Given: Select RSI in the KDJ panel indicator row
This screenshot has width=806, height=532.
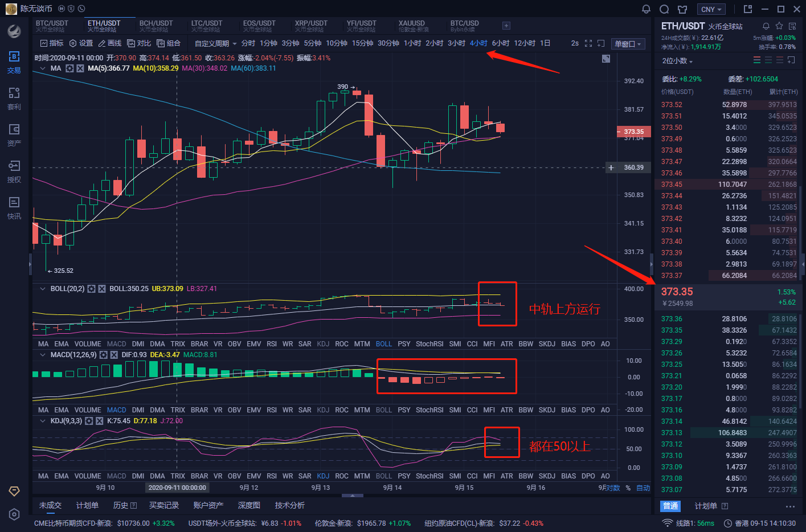Looking at the screenshot, I should [x=272, y=476].
